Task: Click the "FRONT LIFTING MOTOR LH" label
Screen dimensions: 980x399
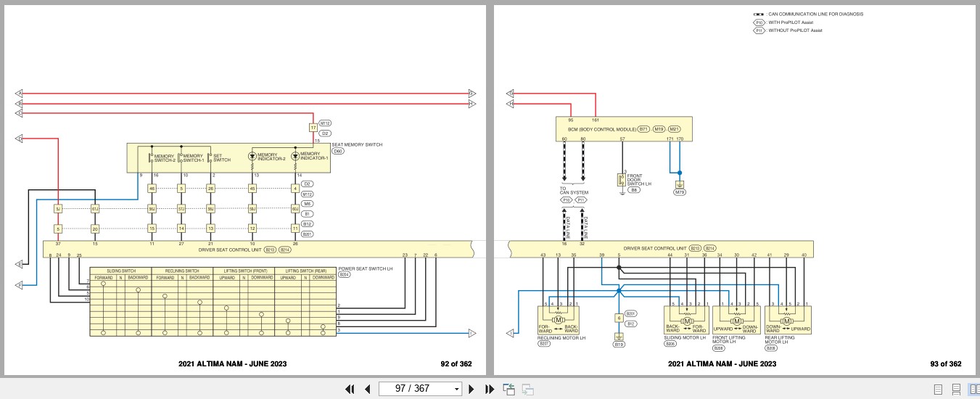Action: (x=728, y=340)
